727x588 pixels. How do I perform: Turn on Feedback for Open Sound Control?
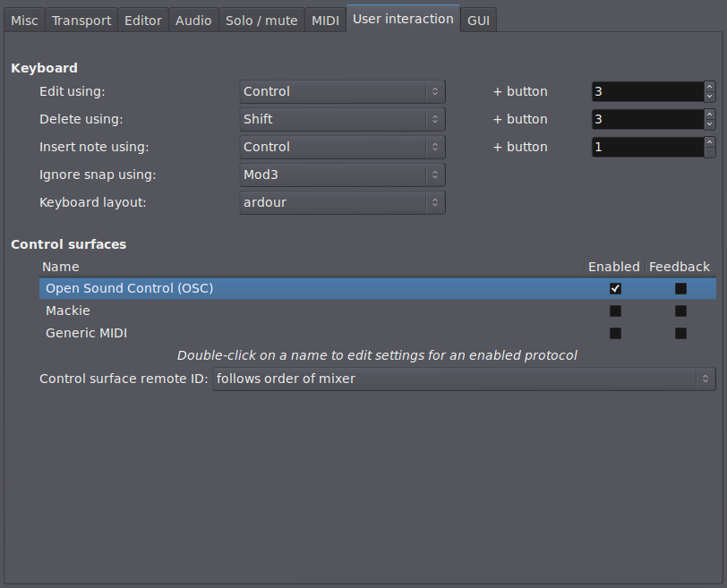coord(680,288)
